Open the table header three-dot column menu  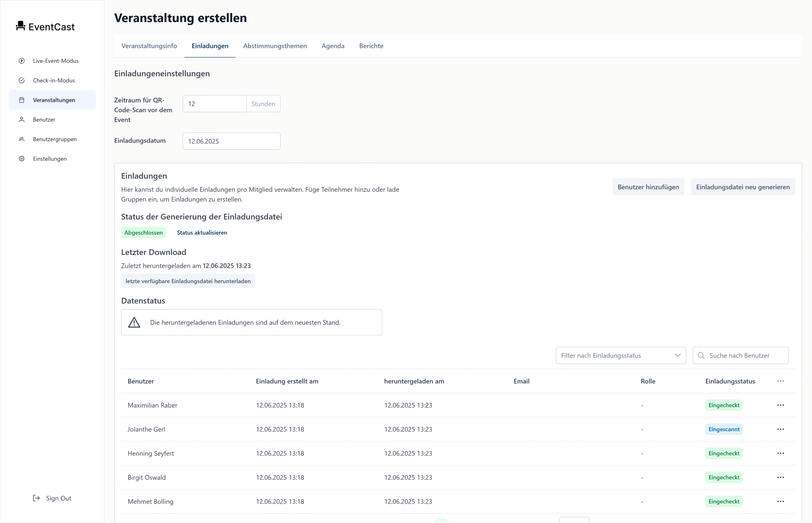(x=781, y=381)
